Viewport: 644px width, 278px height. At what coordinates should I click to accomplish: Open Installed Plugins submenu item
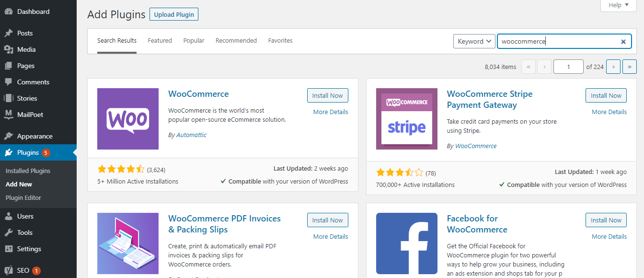coord(28,171)
